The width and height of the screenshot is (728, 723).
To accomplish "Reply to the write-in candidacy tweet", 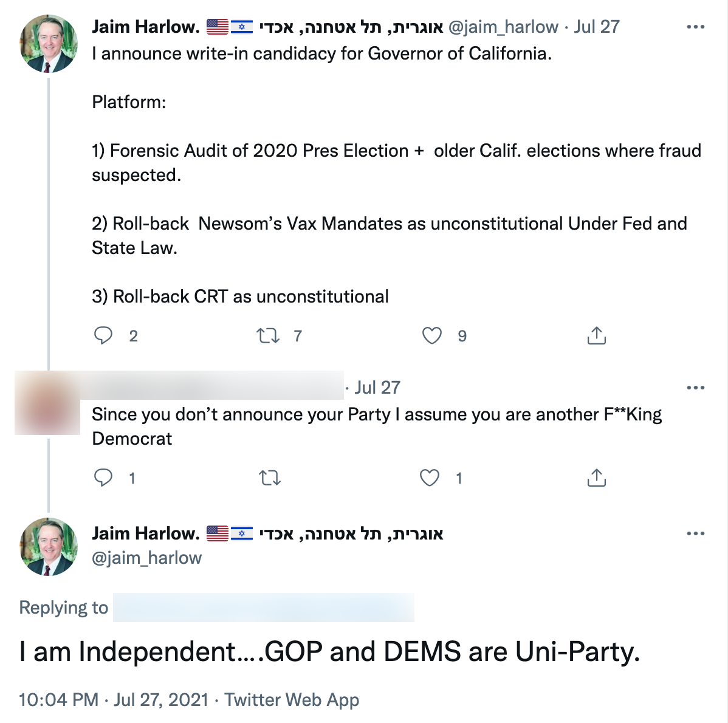I will coord(103,335).
